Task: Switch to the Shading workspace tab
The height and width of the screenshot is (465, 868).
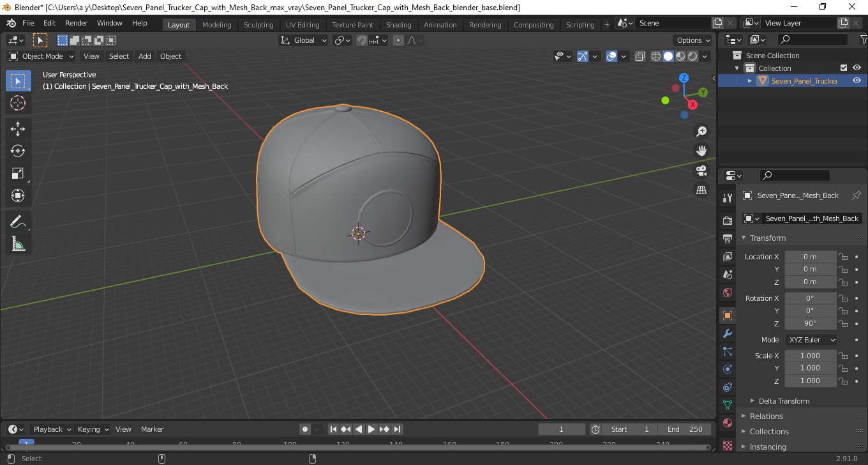Action: click(398, 25)
